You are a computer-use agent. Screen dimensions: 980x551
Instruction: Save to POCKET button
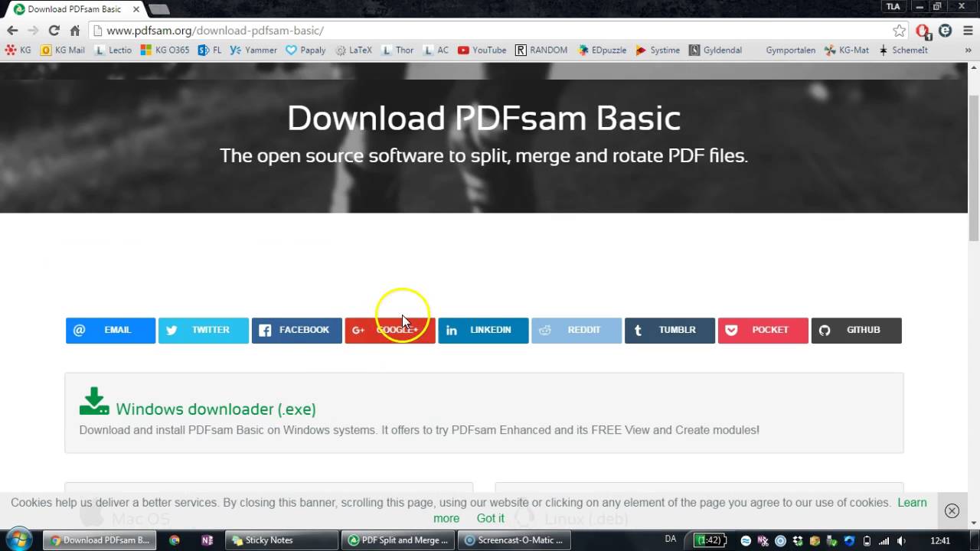click(x=763, y=330)
